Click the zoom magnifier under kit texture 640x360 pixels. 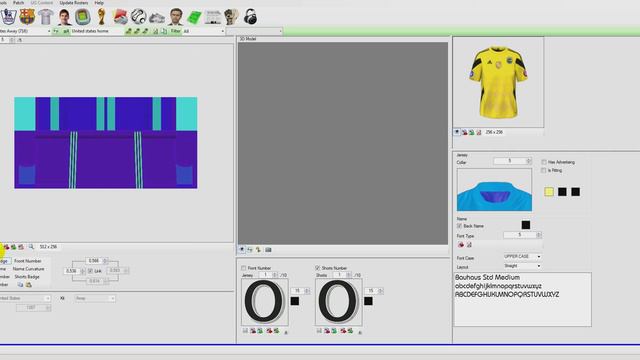[31, 247]
